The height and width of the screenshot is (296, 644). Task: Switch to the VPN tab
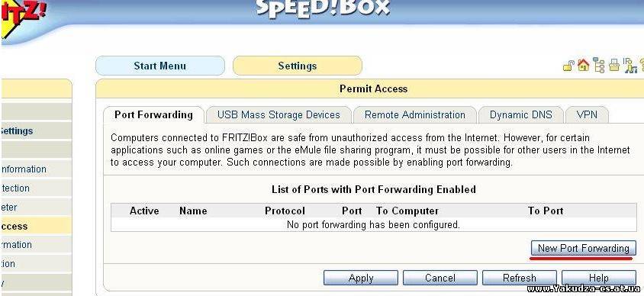(587, 114)
